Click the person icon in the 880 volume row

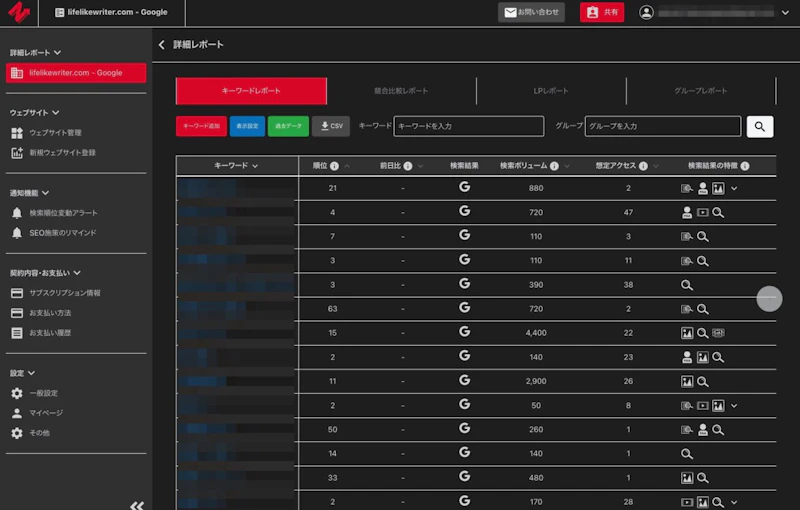point(703,189)
